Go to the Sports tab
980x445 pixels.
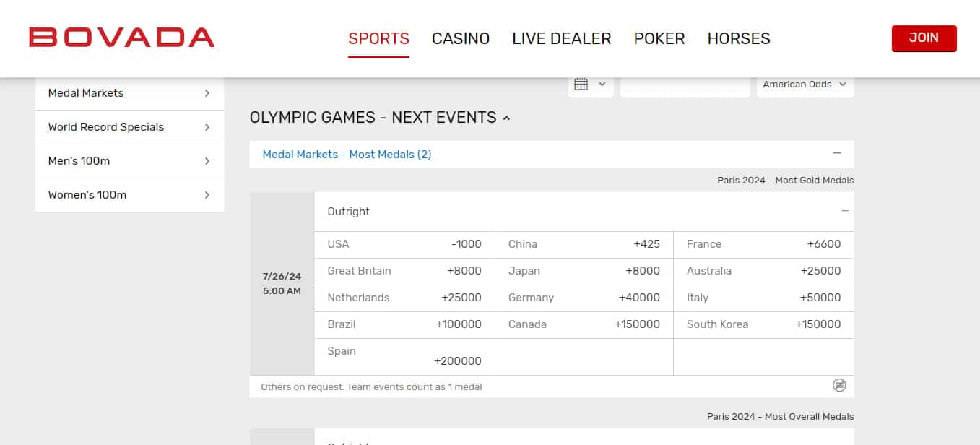click(x=378, y=38)
